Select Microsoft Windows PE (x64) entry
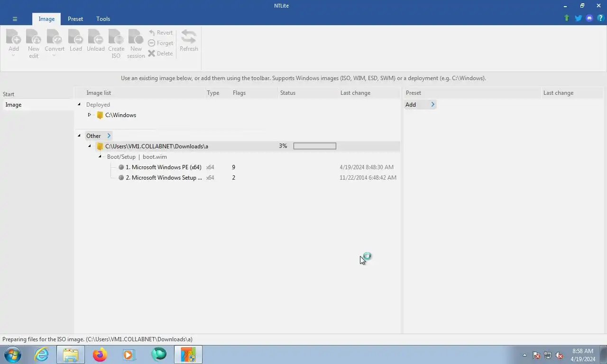The image size is (607, 364). coord(163,167)
